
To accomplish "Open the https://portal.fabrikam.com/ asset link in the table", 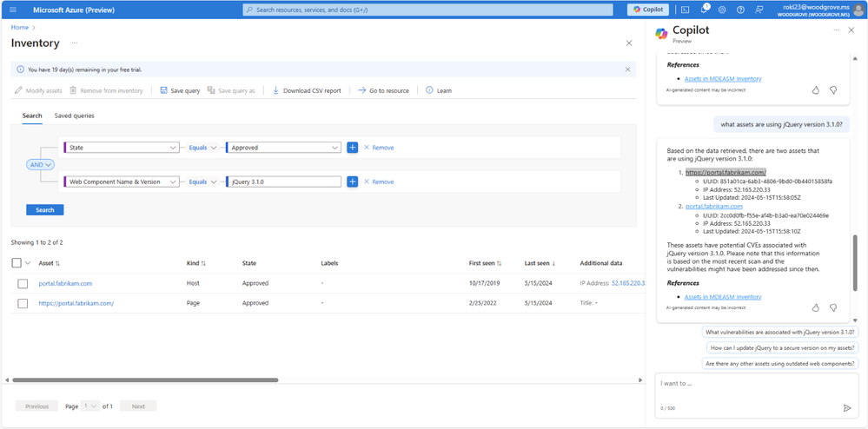I will 76,303.
